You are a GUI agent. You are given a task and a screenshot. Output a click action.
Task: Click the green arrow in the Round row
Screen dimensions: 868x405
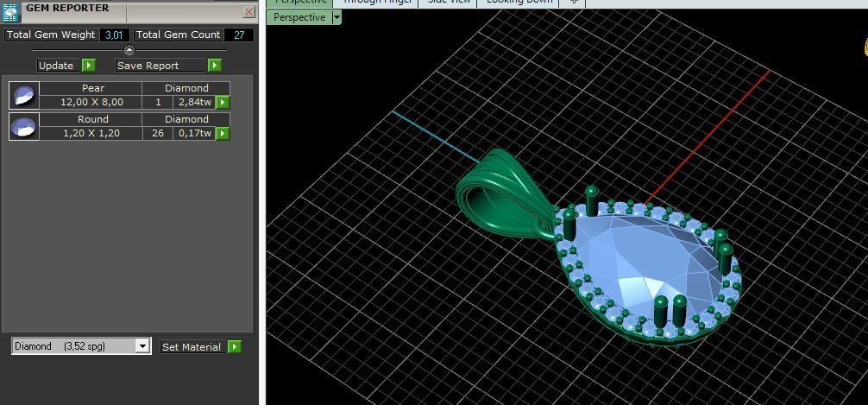223,134
